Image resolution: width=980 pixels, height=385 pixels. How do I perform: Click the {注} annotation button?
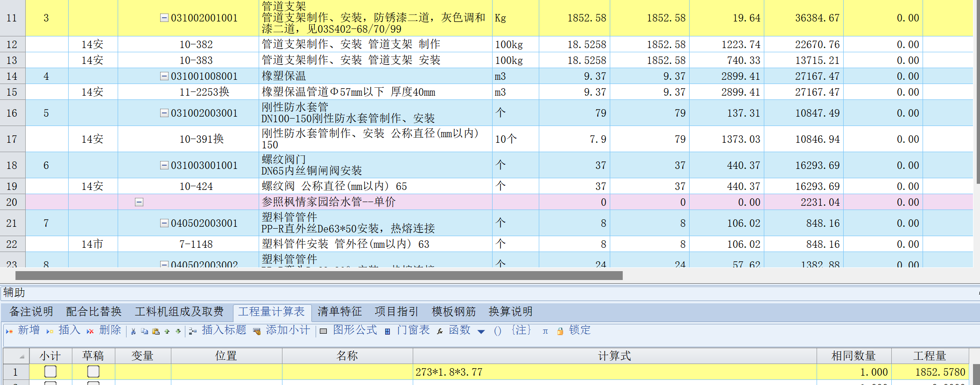(522, 330)
